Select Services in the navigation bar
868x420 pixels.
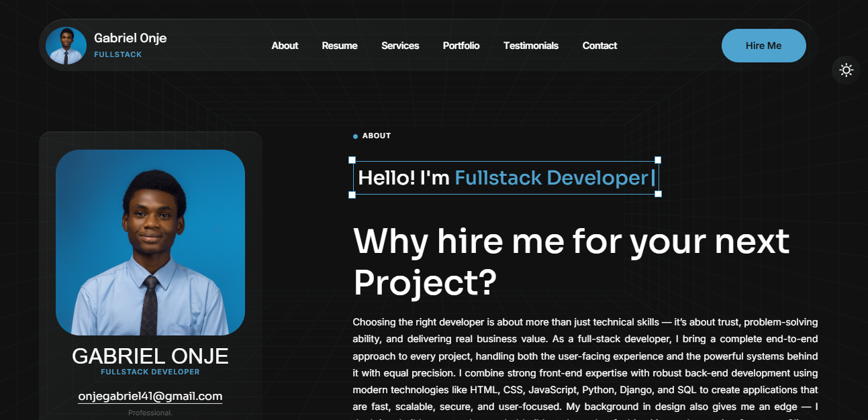[x=400, y=46]
